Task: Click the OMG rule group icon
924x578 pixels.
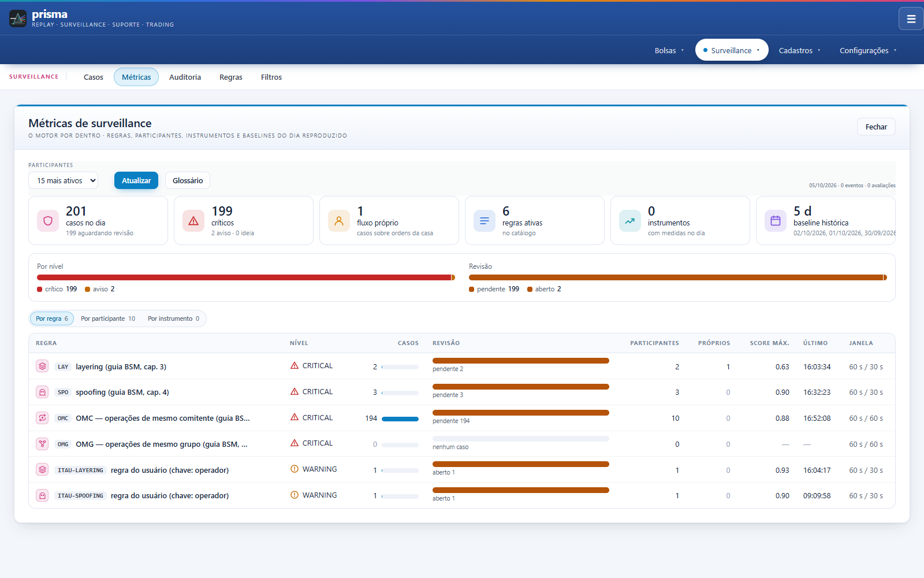Action: click(x=42, y=444)
